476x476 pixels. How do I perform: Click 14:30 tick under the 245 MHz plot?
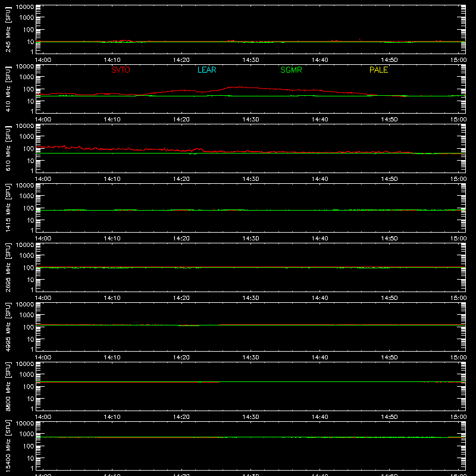coord(250,60)
